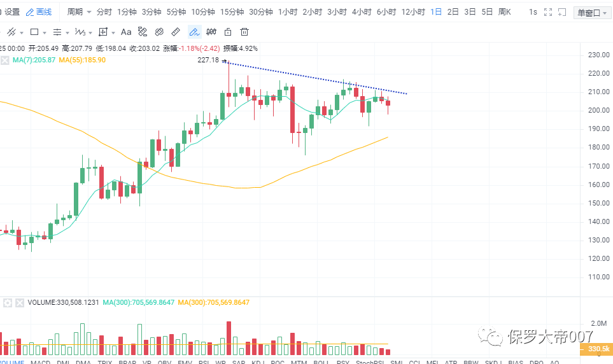The height and width of the screenshot is (364, 613).
Task: Switch to the 6小时 interval
Action: click(x=386, y=12)
